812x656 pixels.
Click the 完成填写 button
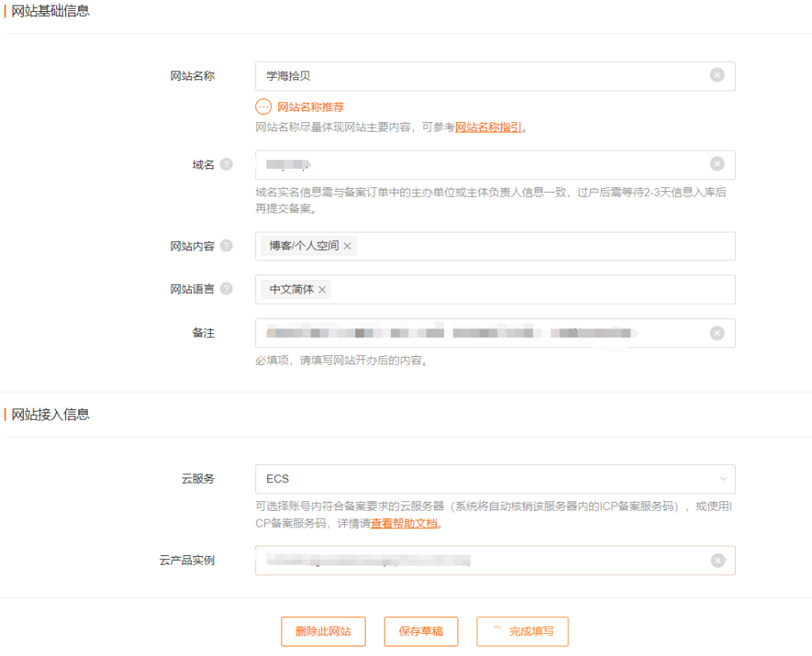point(523,631)
